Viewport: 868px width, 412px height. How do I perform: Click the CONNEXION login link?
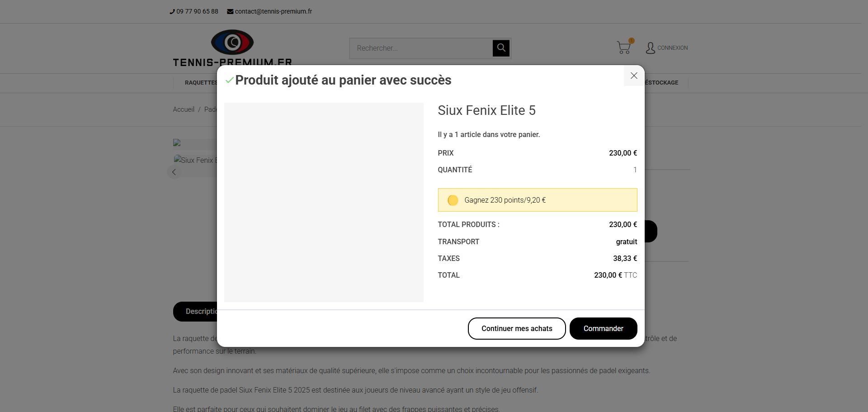(x=672, y=48)
